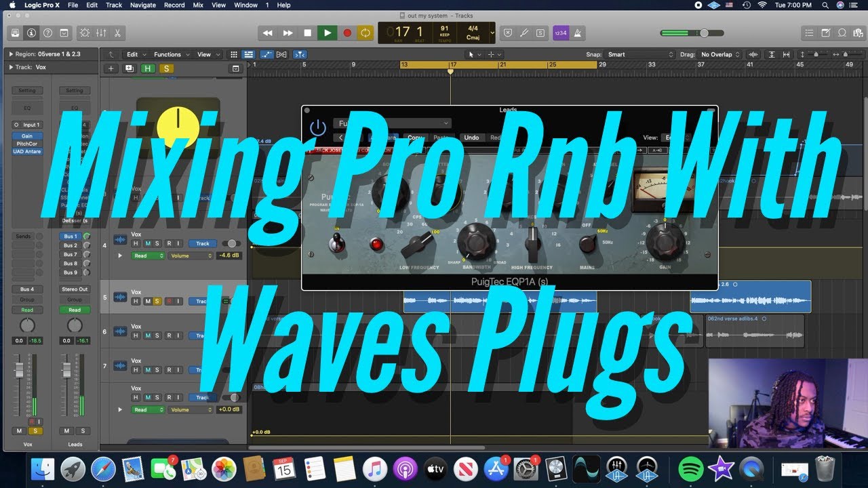Enable the Replace mode icon

pos(509,33)
